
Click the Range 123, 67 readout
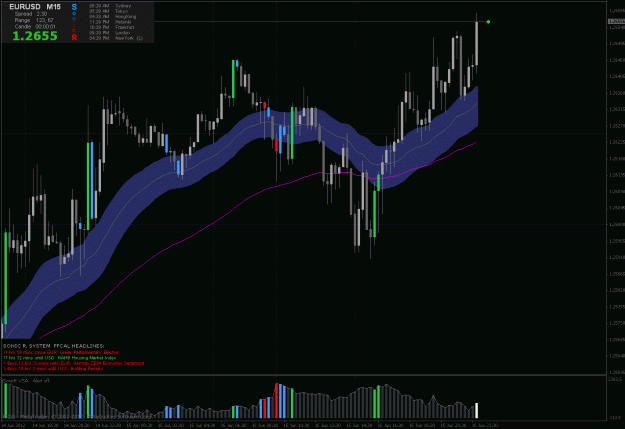[34, 20]
